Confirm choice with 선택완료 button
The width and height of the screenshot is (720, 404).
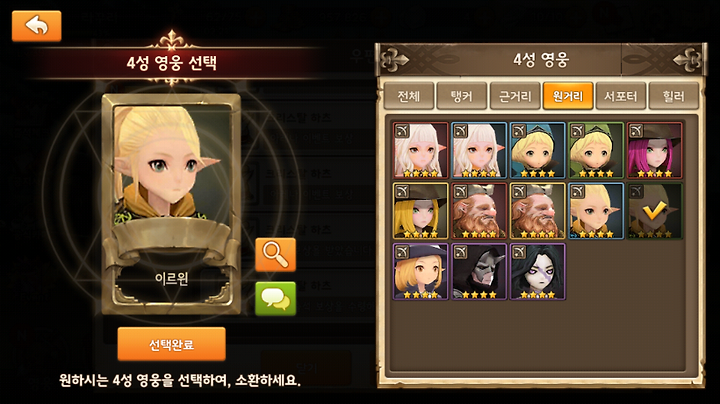tap(171, 344)
